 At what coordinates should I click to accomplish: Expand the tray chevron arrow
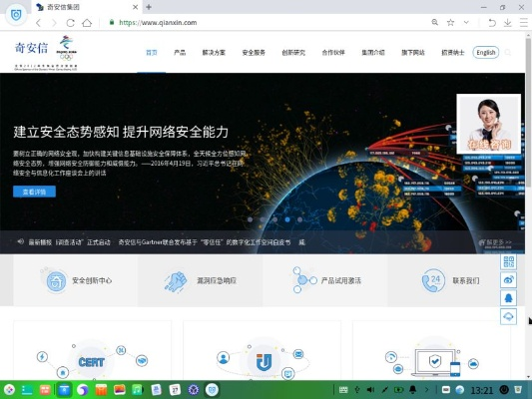[x=427, y=390]
